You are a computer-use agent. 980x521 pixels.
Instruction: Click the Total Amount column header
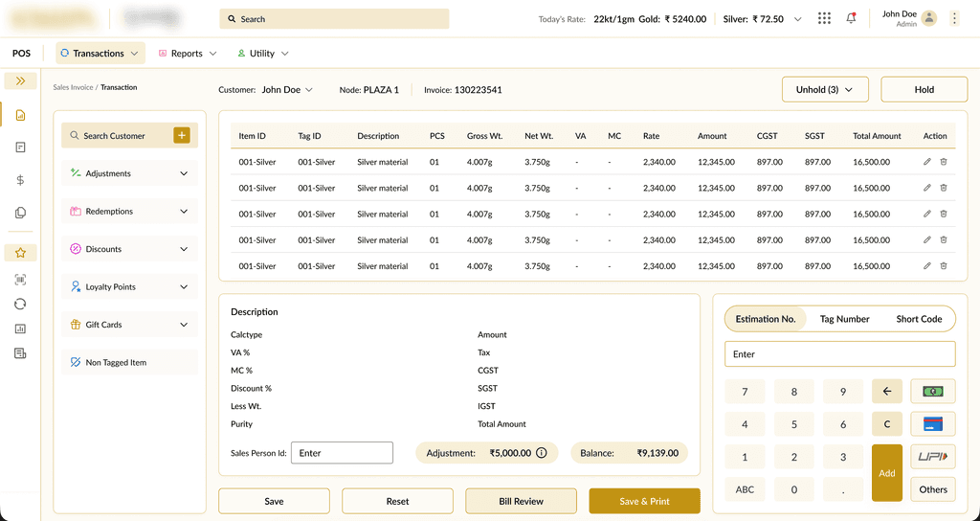pyautogui.click(x=877, y=136)
